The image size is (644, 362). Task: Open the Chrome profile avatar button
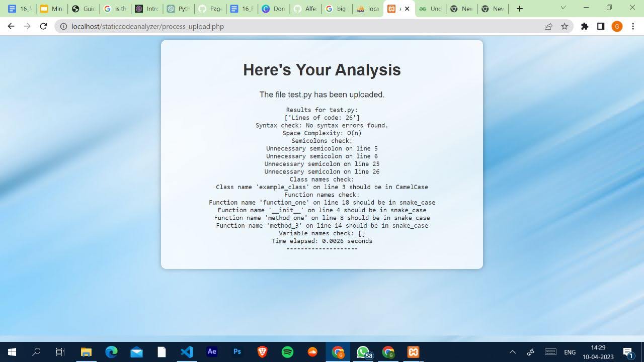(617, 26)
